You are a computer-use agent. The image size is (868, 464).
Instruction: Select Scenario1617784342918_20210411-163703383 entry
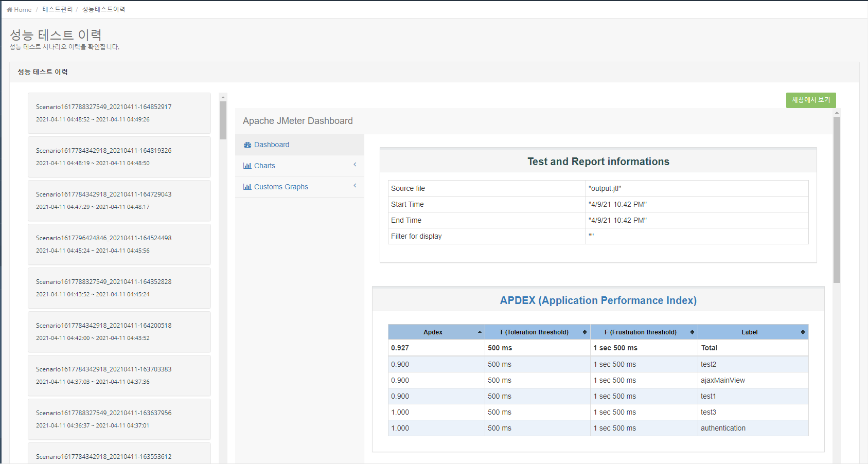119,376
